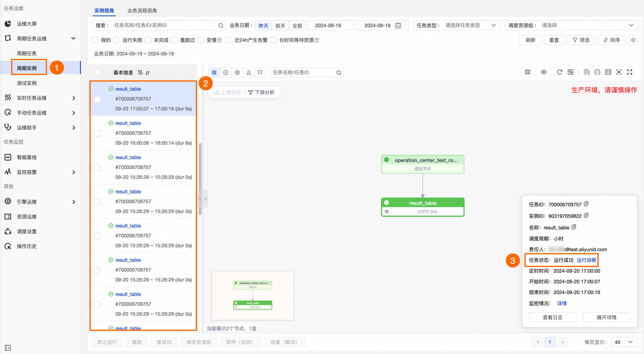Select the cube view icon in DAG toolbar
The width and height of the screenshot is (644, 354).
[x=237, y=73]
